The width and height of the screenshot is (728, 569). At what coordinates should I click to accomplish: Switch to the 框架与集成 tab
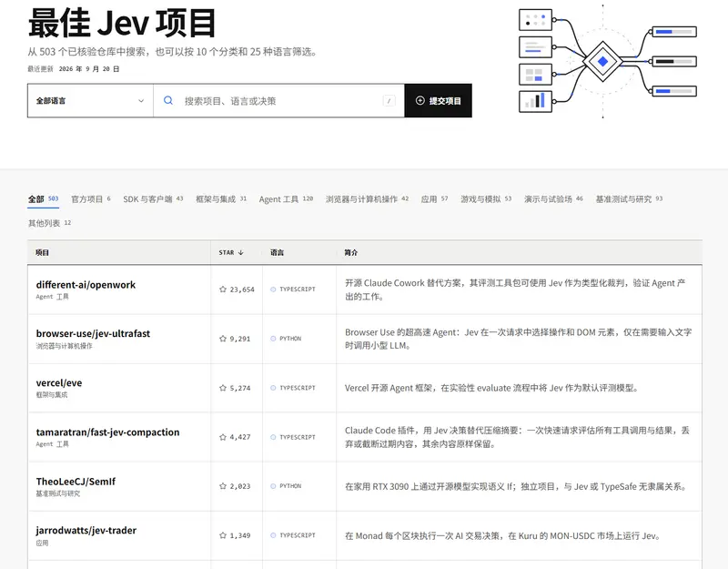coord(221,199)
